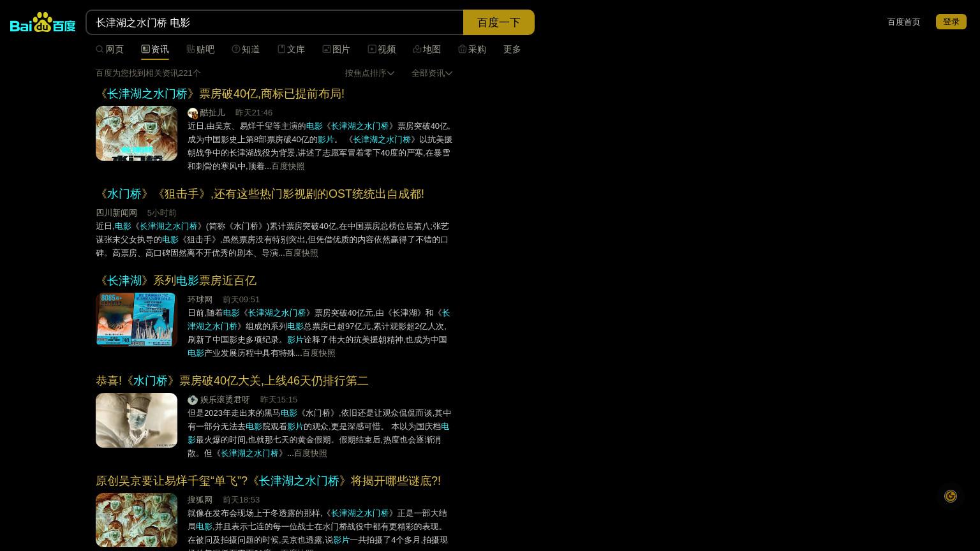980x551 pixels.
Task: Click 百度快照 in the 娱乐滚烫君呀 result
Action: [x=310, y=453]
